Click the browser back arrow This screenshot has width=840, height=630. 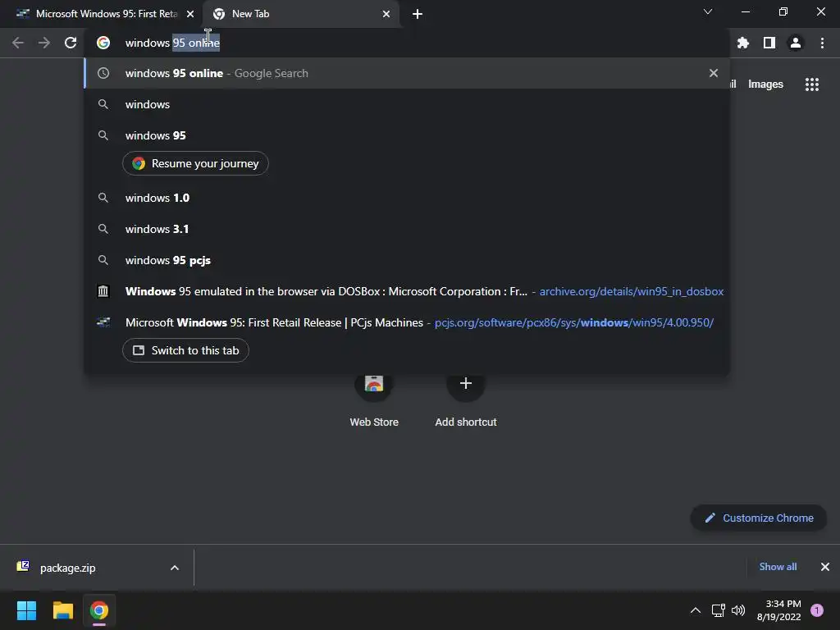(x=18, y=43)
